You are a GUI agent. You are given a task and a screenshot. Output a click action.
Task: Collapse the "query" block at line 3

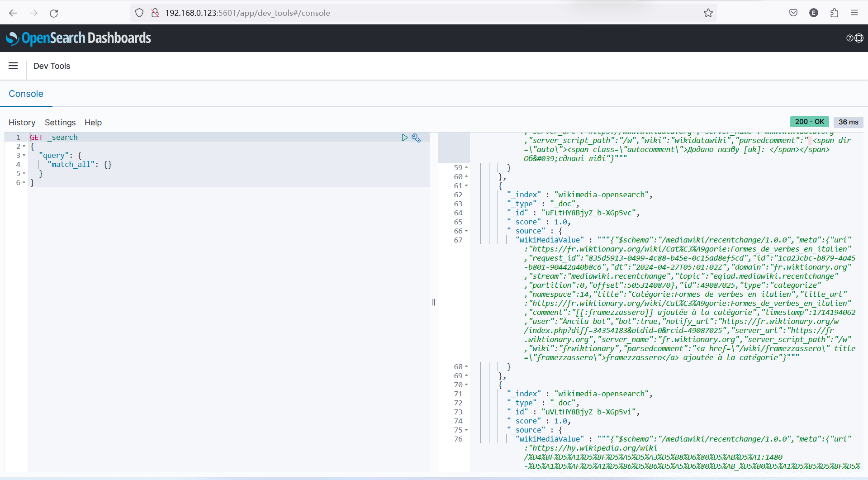(x=24, y=156)
